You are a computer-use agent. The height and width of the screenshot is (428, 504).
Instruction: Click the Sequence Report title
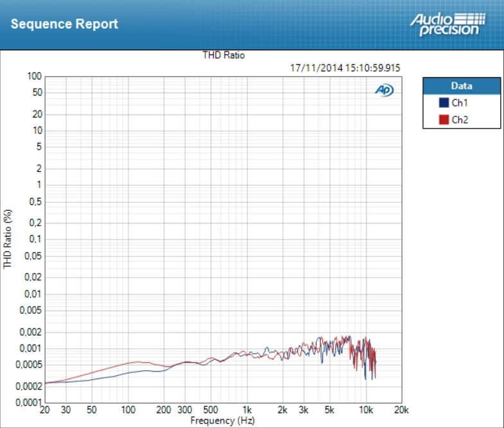[x=64, y=24]
